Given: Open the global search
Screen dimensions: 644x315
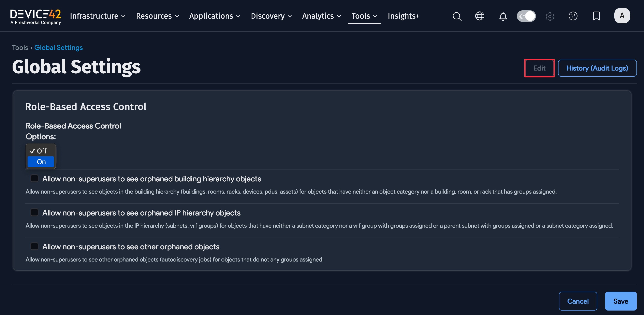Looking at the screenshot, I should point(457,16).
